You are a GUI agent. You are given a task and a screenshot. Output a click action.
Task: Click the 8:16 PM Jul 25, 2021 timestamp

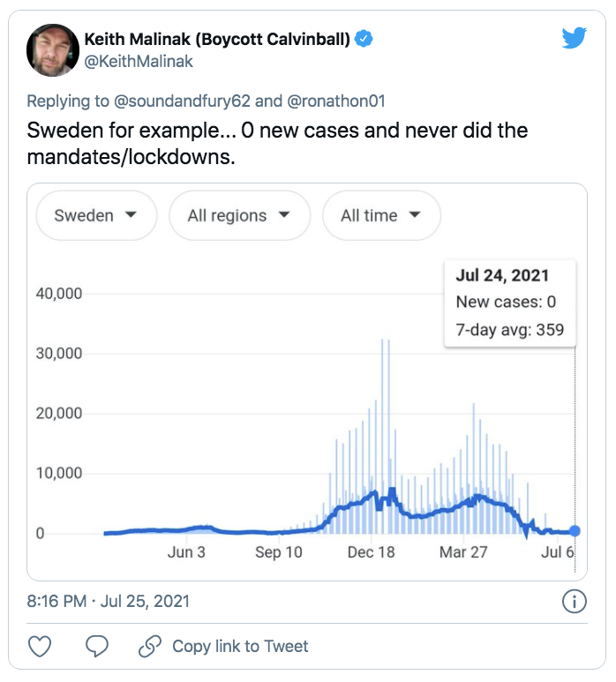click(109, 602)
